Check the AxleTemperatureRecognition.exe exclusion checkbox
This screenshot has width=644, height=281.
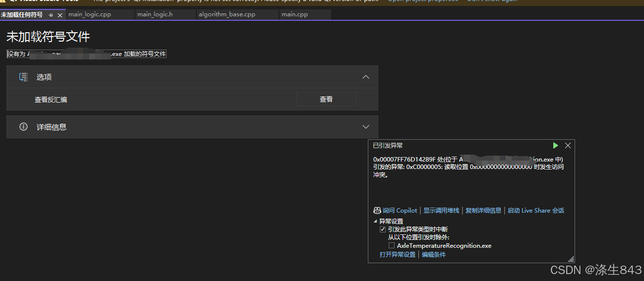point(392,245)
